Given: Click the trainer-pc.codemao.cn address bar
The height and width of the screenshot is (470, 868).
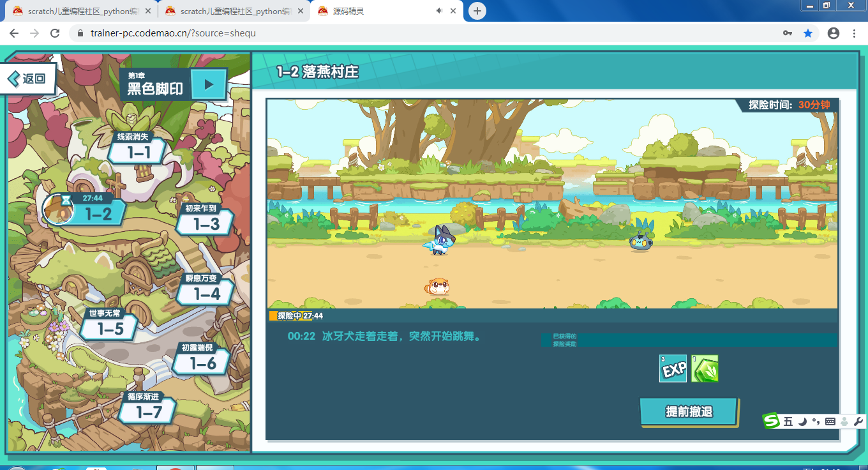Looking at the screenshot, I should point(421,33).
